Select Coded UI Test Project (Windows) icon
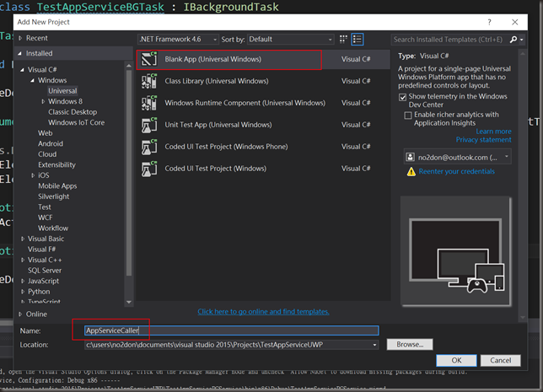This screenshot has height=392, width=543. pos(149,169)
